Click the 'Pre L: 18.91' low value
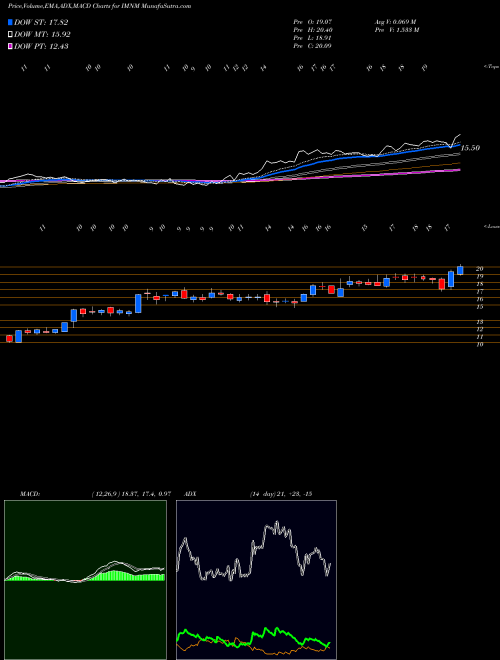This screenshot has width=500, height=660. 312,37
